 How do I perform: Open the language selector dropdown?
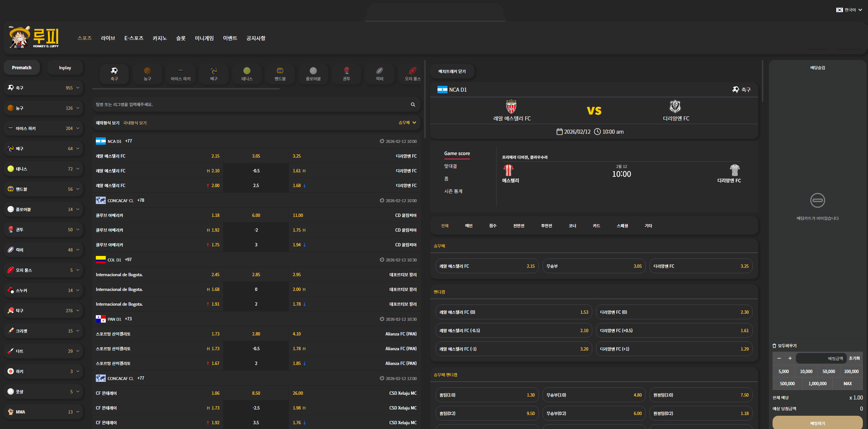tap(849, 10)
